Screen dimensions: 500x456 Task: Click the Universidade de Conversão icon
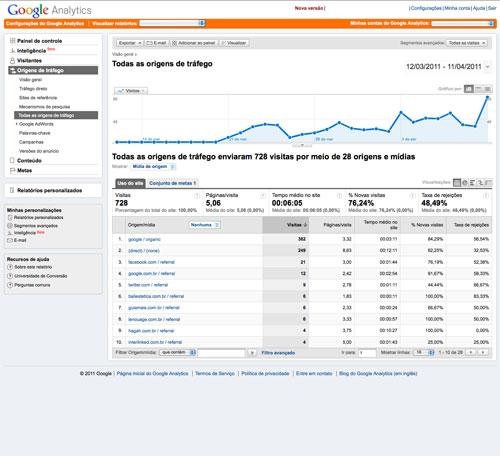coord(10,276)
